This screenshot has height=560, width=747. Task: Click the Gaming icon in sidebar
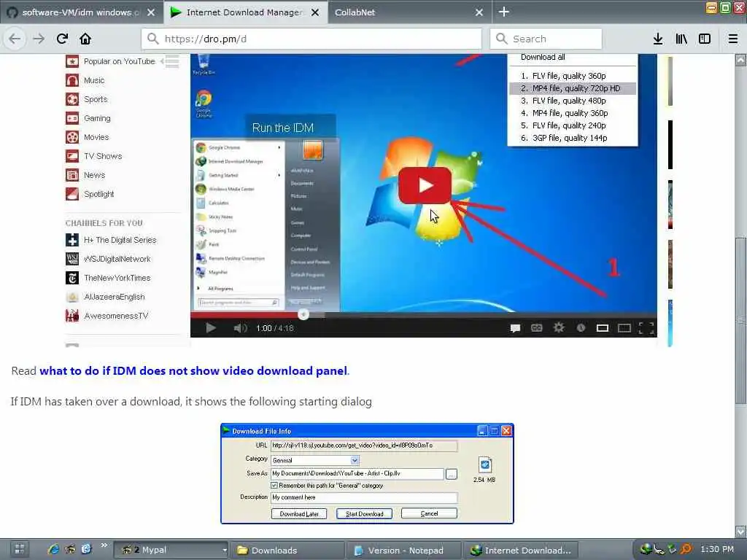(x=72, y=118)
